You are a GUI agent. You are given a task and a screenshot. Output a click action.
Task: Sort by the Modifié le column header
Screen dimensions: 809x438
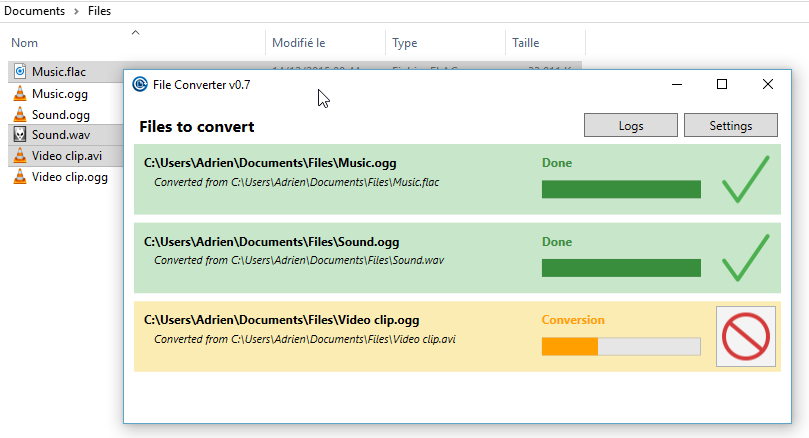298,43
